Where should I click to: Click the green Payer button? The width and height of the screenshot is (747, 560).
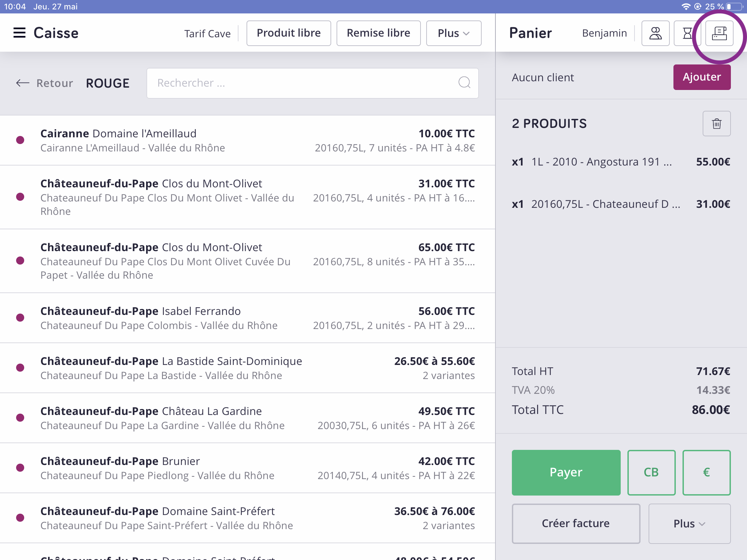(x=566, y=473)
